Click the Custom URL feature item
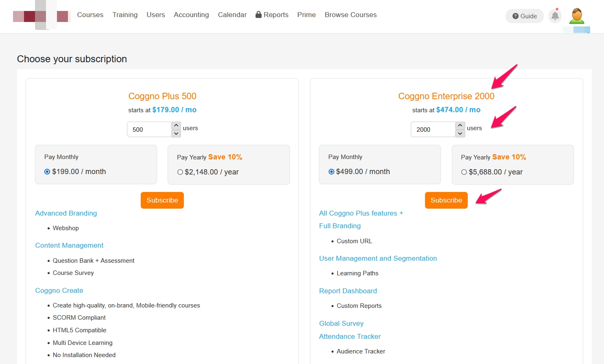604x364 pixels. click(x=354, y=241)
